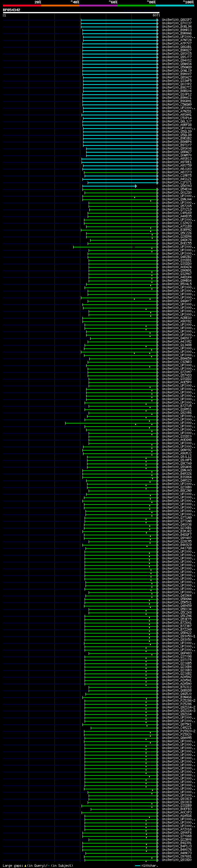Open hit UniRef100_P15920-2
The width and height of the screenshot is (197, 868).
click(179, 731)
